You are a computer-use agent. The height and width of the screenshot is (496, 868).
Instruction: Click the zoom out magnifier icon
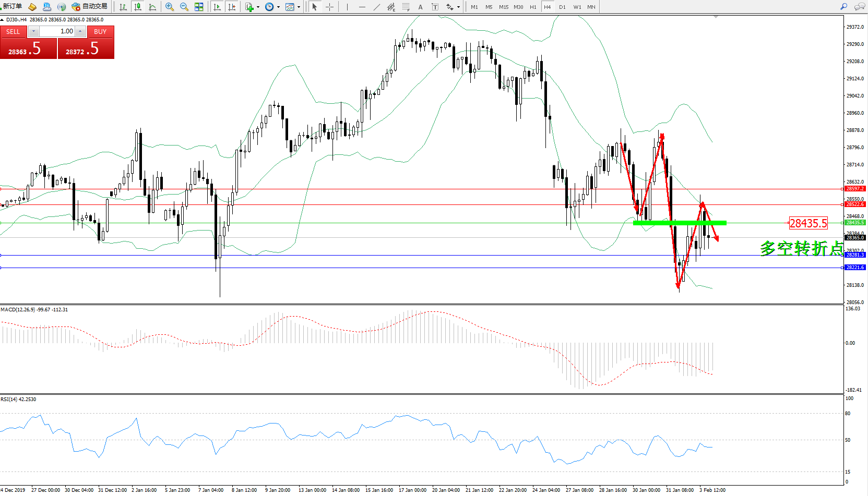pos(184,7)
